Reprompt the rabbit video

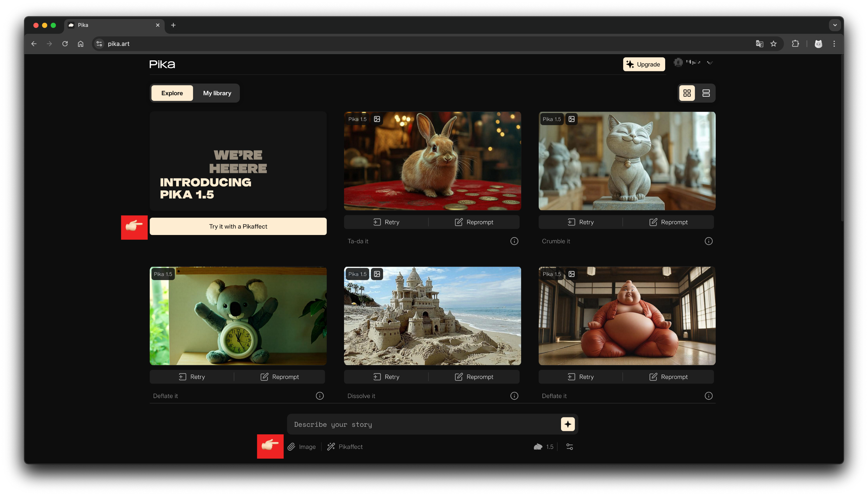pyautogui.click(x=474, y=222)
